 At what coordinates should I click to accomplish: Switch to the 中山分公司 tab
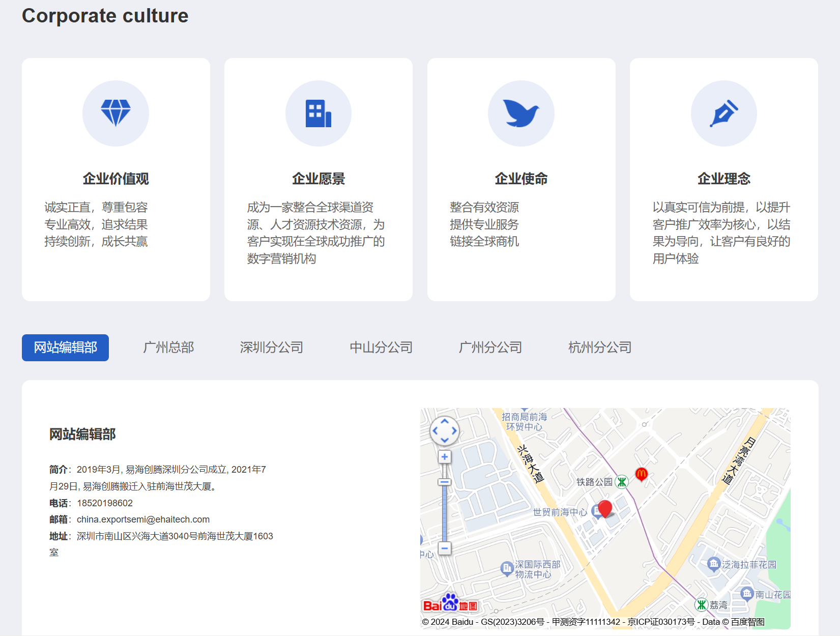[x=381, y=348]
